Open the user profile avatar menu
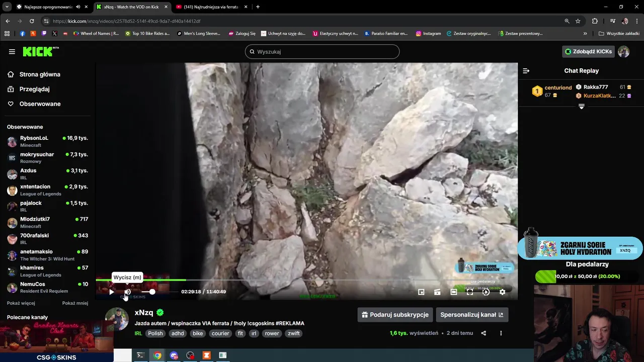Screen dimensions: 644x362 pos(623,51)
